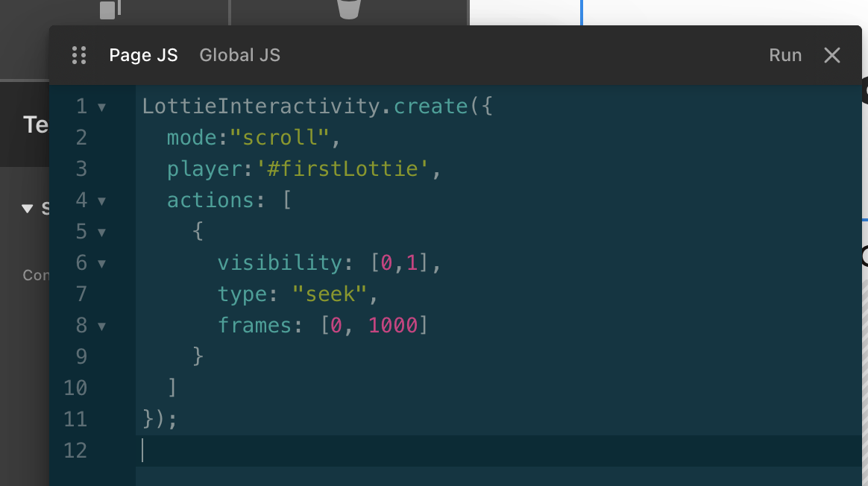This screenshot has width=868, height=486.
Task: Click line number 10 in the gutter
Action: point(75,388)
